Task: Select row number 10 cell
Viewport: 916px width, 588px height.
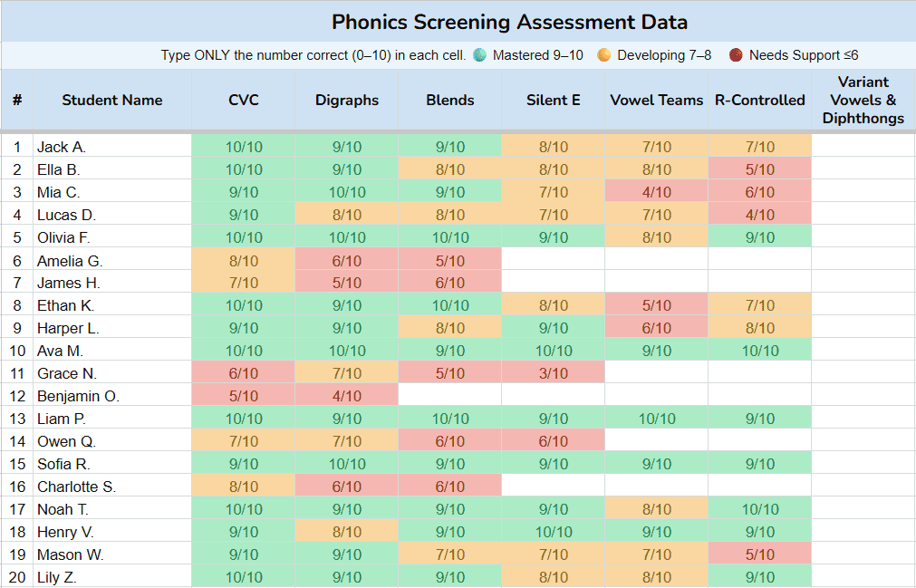Action: click(x=17, y=351)
